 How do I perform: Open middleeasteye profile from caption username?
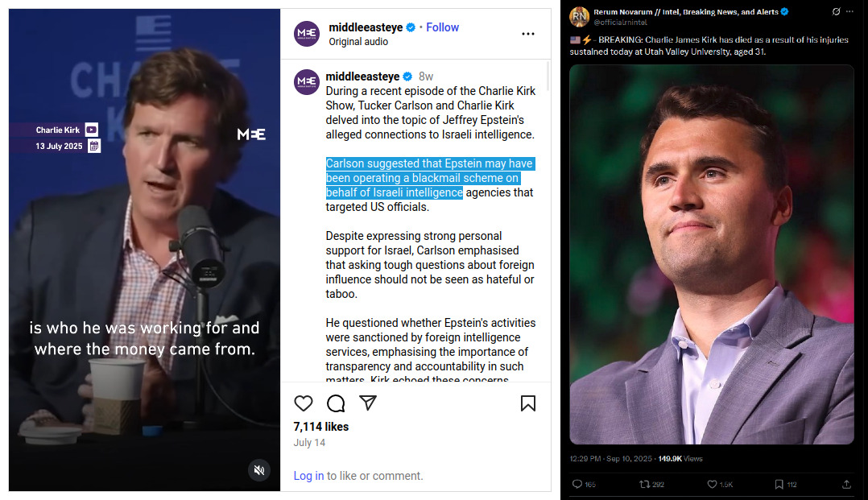point(362,76)
